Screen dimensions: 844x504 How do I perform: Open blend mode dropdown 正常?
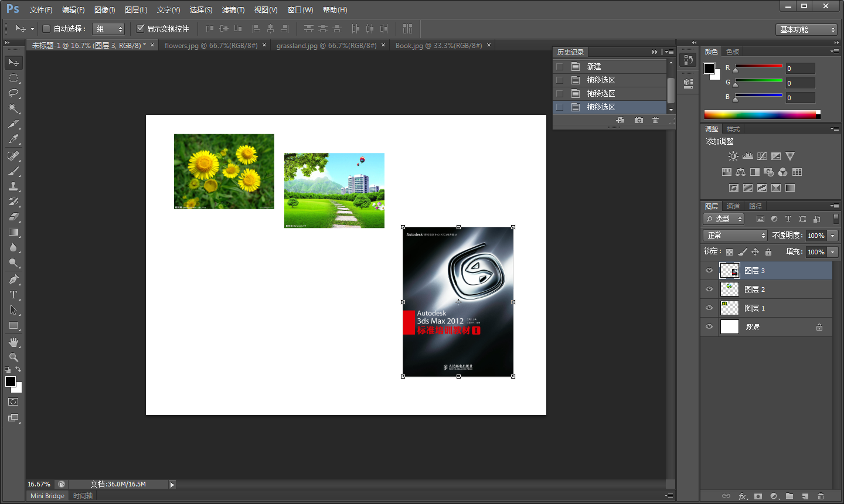pos(735,235)
